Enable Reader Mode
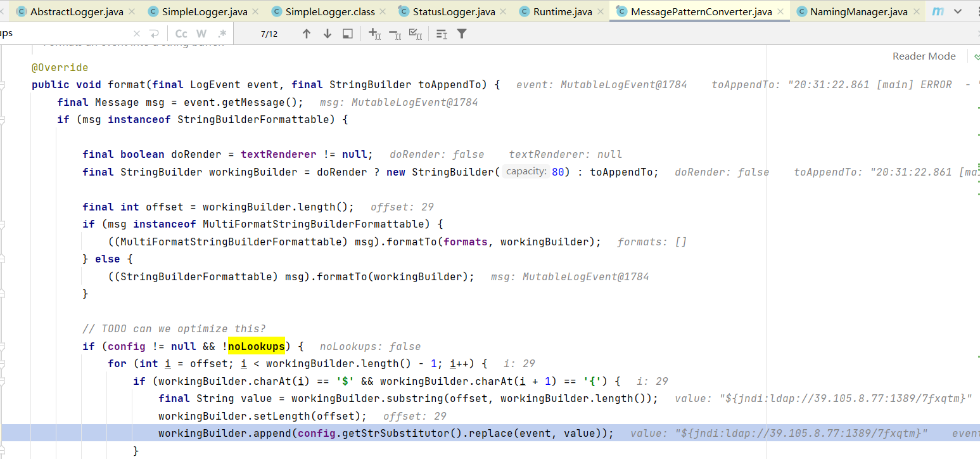 (x=924, y=56)
